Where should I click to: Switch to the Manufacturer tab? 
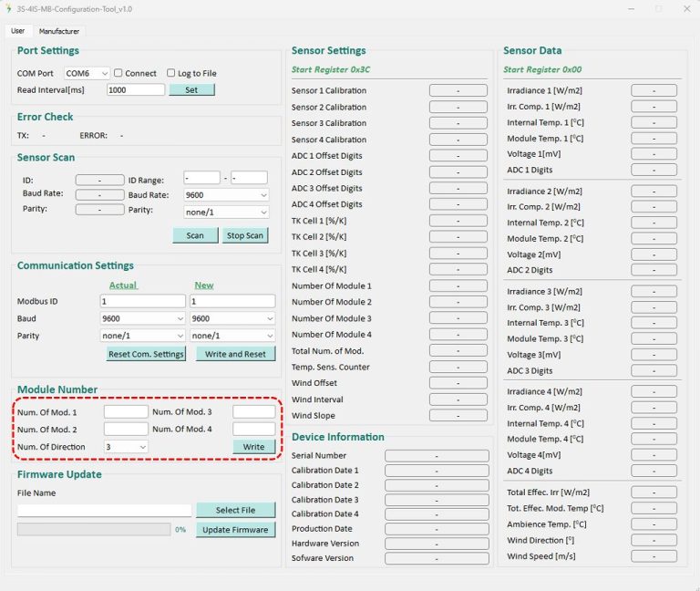click(59, 31)
